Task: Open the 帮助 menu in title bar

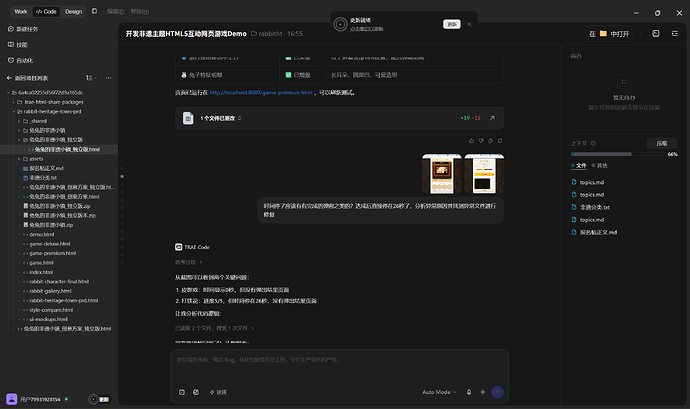Action: click(x=139, y=11)
